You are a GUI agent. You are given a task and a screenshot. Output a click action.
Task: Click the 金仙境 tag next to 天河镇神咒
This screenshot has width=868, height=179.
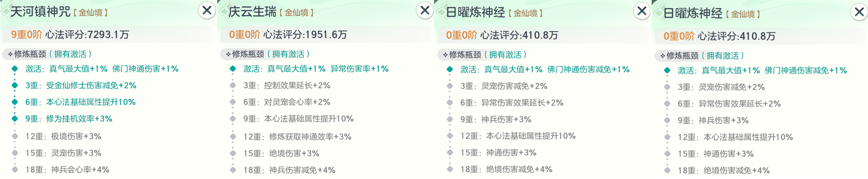point(91,13)
